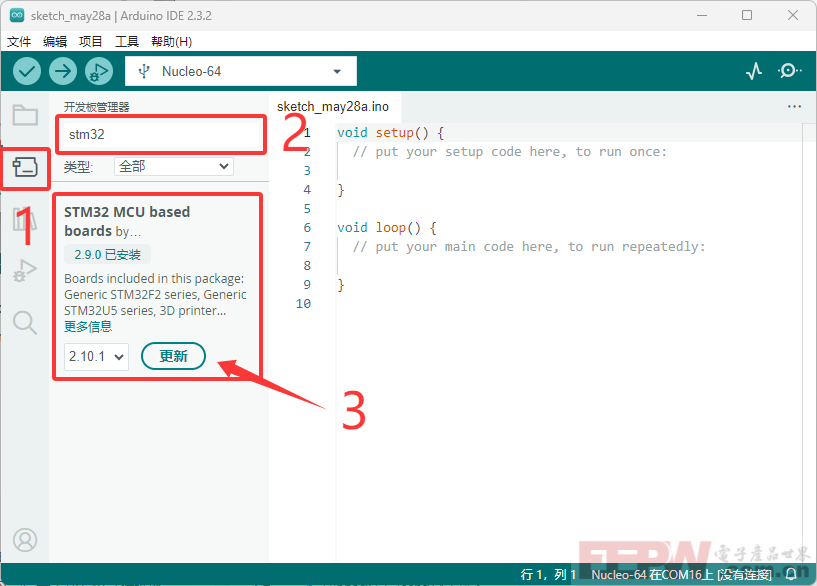Click the 行 1, 列 1 cursor position indicator
Image resolution: width=817 pixels, height=586 pixels.
(548, 575)
